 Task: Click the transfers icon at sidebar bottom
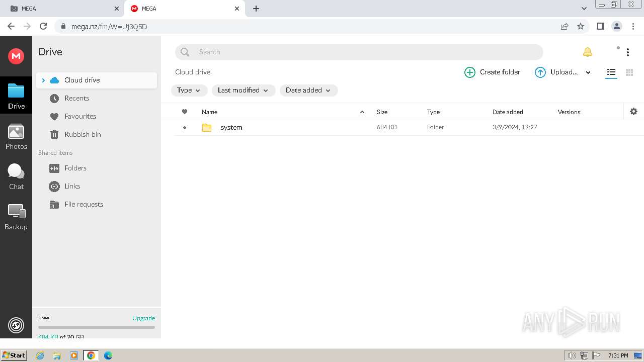coord(16,325)
